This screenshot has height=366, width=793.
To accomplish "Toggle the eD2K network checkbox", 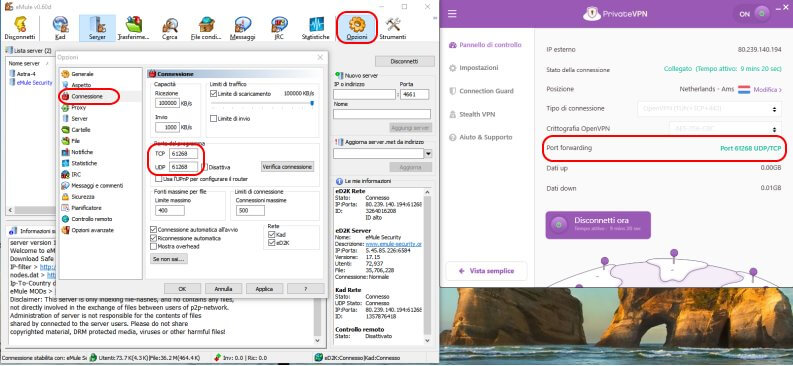I will pyautogui.click(x=272, y=243).
